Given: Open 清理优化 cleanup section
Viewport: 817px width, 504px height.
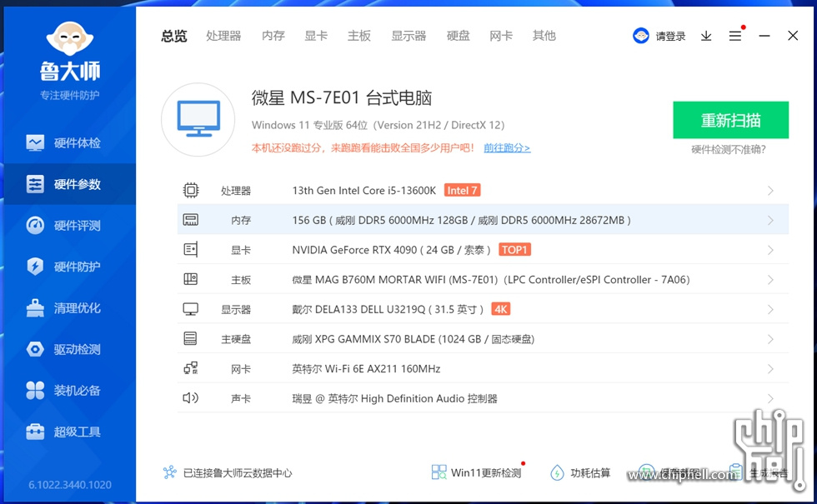Looking at the screenshot, I should (69, 307).
